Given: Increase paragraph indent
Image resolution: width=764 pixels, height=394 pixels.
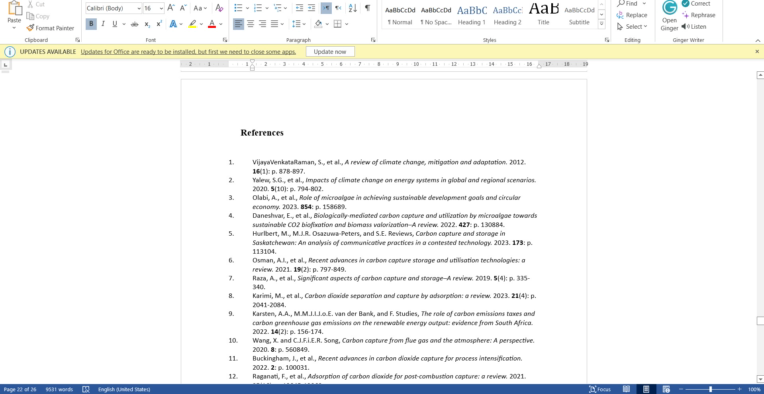Looking at the screenshot, I should tap(312, 8).
